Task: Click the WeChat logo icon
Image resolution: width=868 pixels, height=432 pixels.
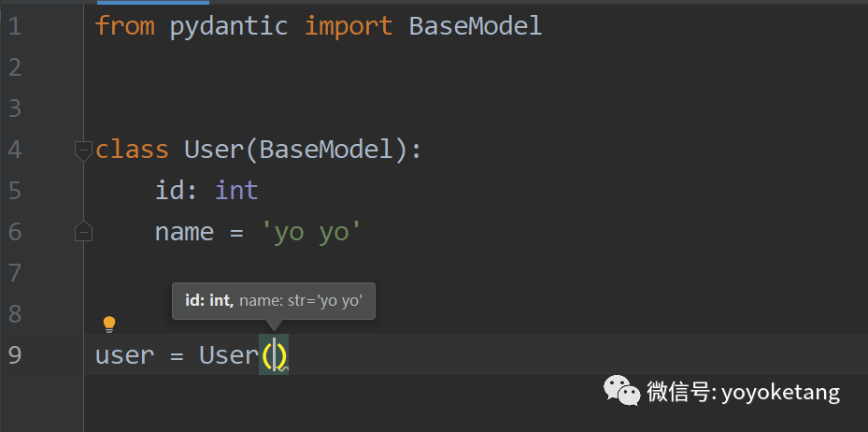Action: [621, 389]
